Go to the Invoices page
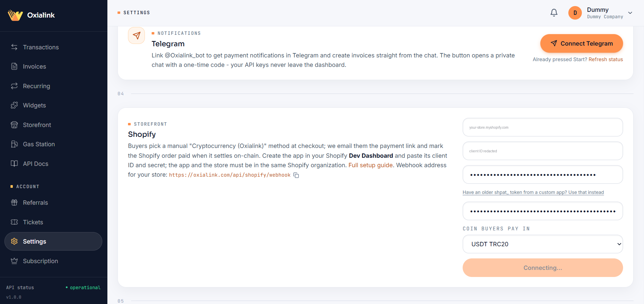644x304 pixels. click(x=53, y=67)
